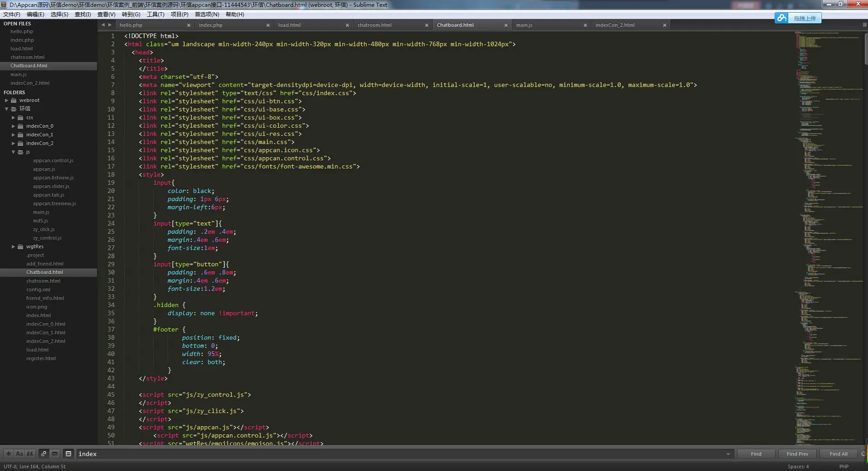Click the cloud drag-upload widget icon
The image size is (868, 471).
pyautogui.click(x=781, y=18)
